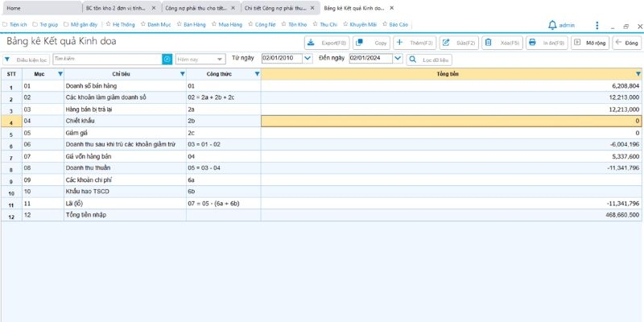Open filter on the Tổng tiền column header

[638, 74]
